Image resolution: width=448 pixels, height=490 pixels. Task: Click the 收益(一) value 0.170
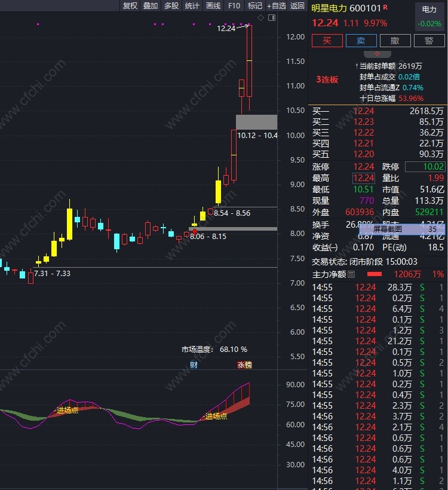363,247
